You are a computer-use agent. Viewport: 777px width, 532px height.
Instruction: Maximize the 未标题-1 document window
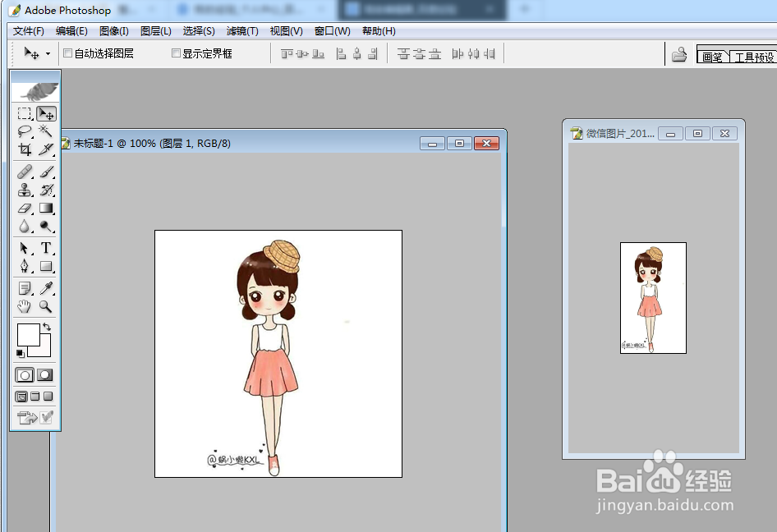pos(459,143)
